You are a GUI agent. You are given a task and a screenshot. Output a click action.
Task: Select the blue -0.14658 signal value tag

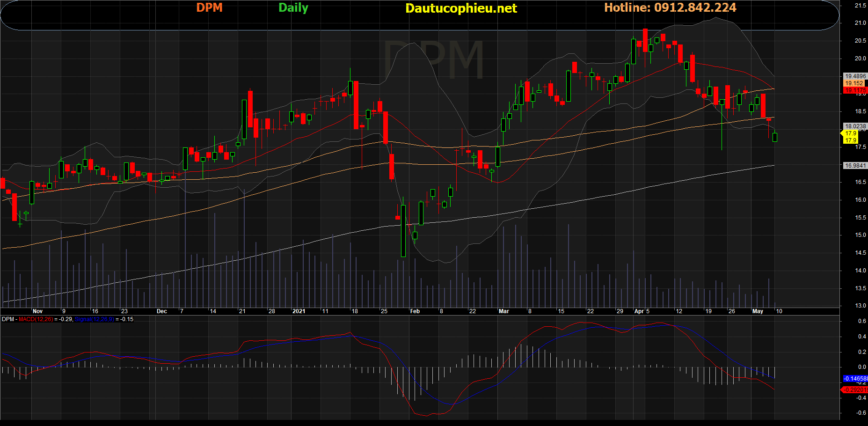coord(855,379)
